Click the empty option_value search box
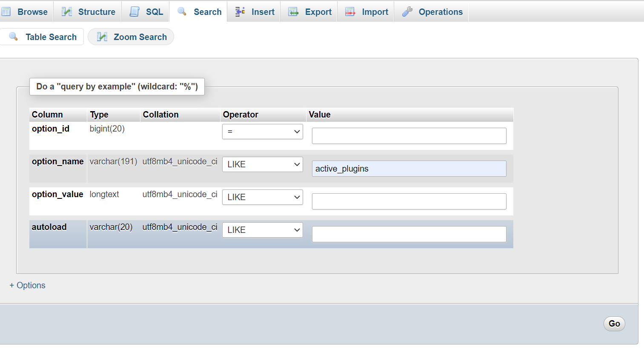 pos(409,201)
